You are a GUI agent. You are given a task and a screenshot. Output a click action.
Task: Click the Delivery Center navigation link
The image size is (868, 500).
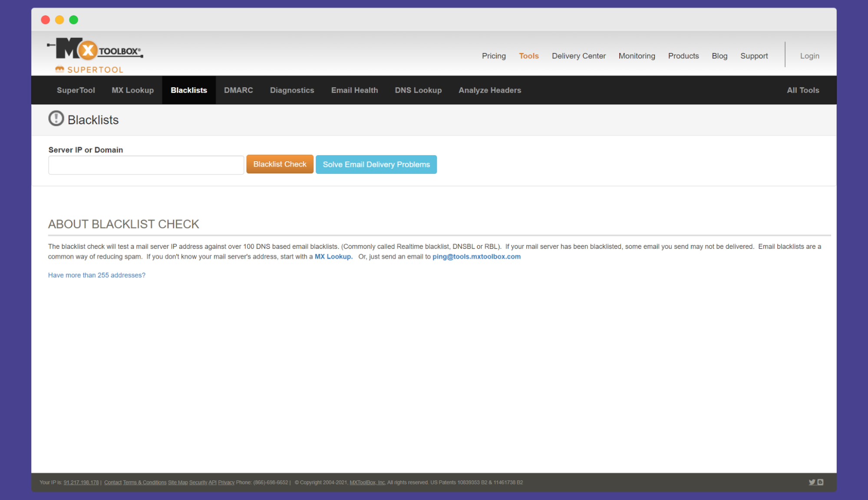coord(578,56)
